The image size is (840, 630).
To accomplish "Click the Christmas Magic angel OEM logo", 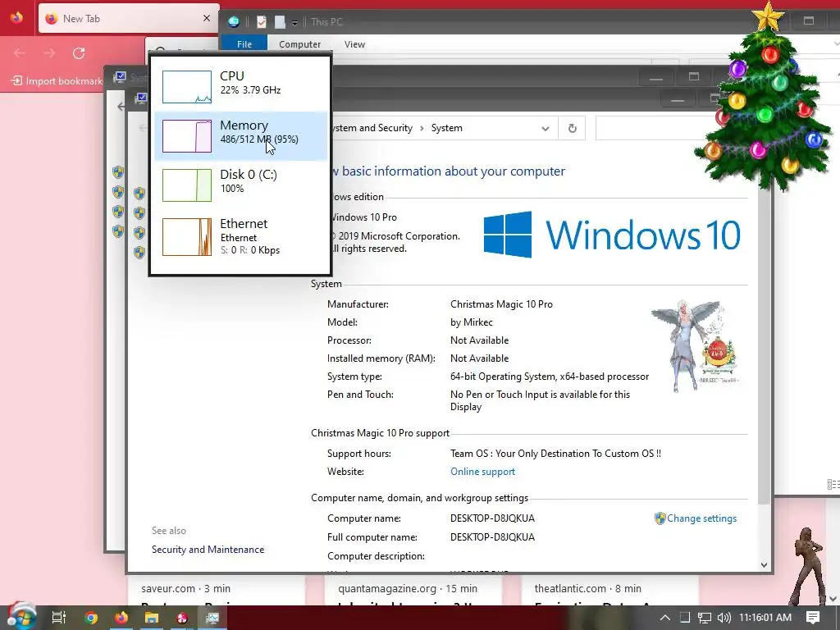I will pyautogui.click(x=696, y=345).
